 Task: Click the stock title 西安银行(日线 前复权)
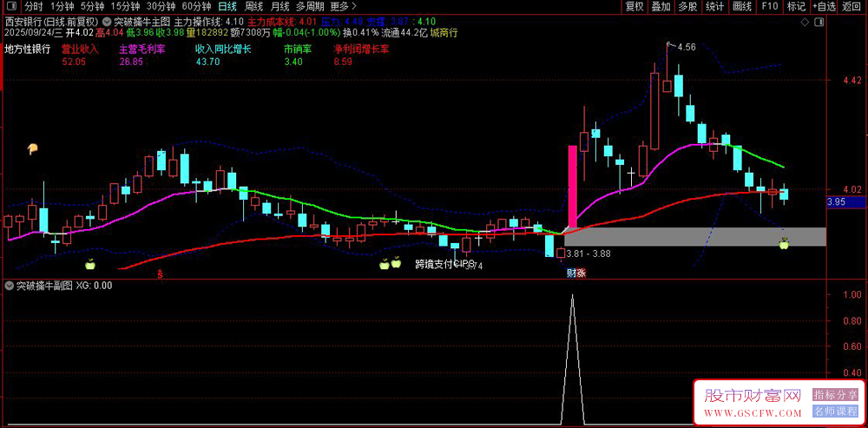pyautogui.click(x=51, y=23)
